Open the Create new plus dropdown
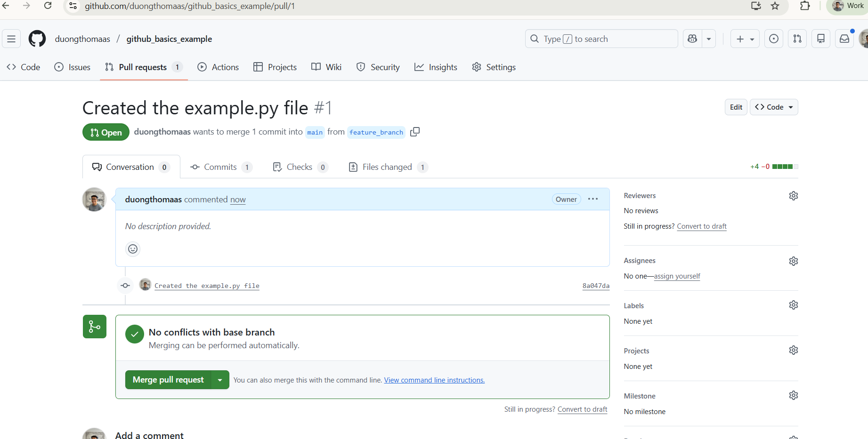 click(745, 39)
